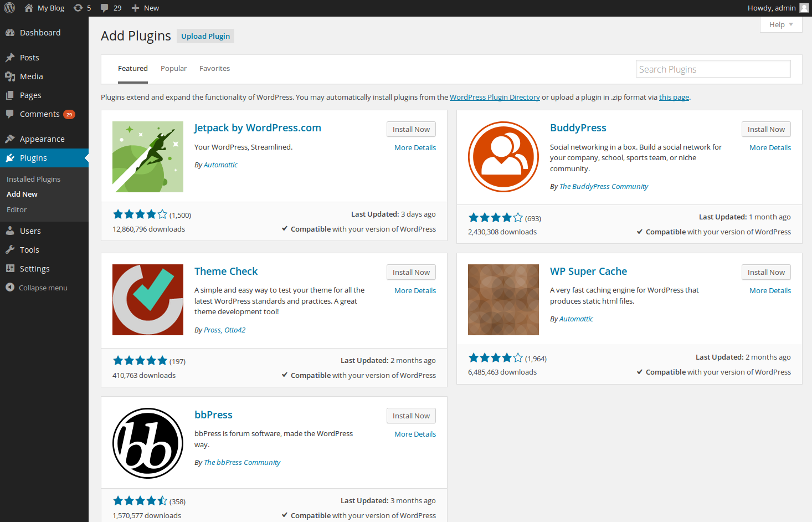Image resolution: width=812 pixels, height=522 pixels.
Task: Install the WP Super Cache plugin
Action: [x=765, y=272]
